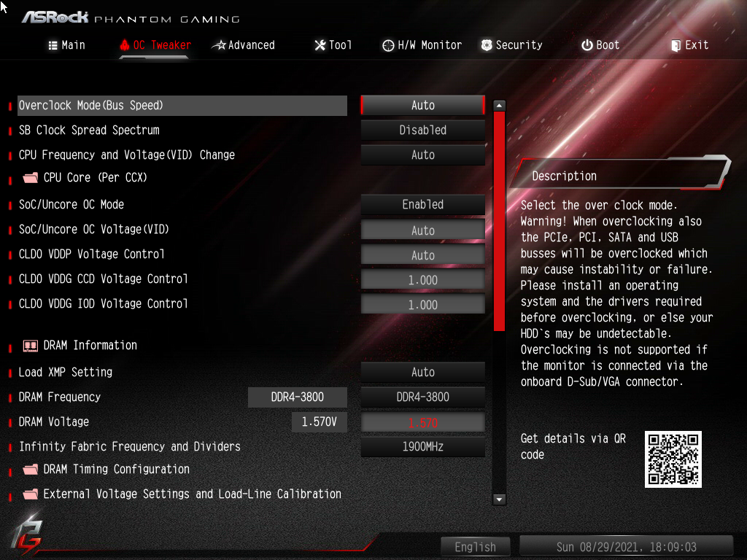The image size is (747, 560).
Task: Open Load XMP Setting Auto dropdown
Action: click(423, 372)
